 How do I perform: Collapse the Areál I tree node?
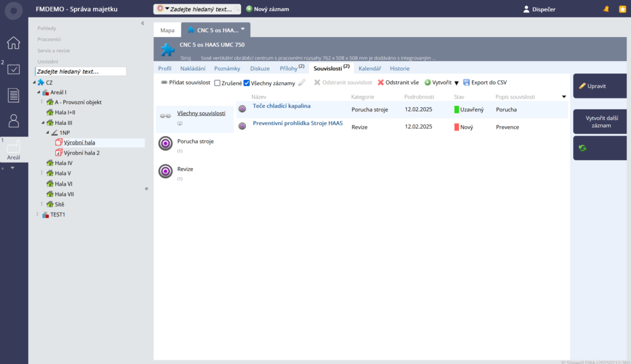(39, 92)
